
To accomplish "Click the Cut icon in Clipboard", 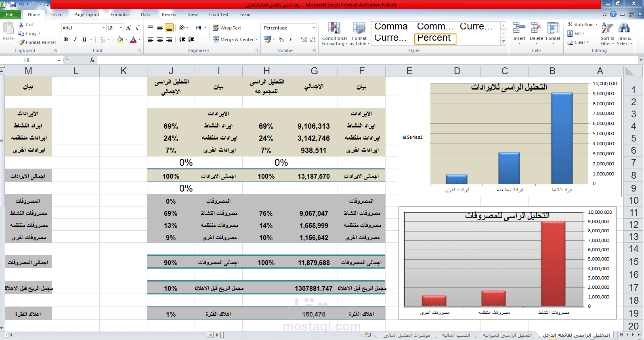I will point(21,25).
